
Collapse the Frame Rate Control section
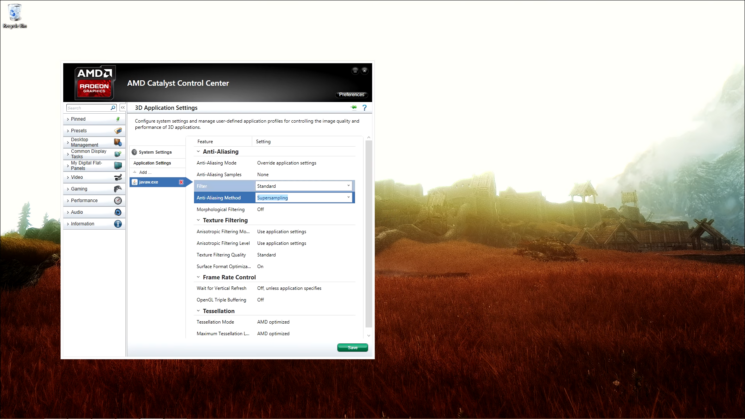(x=198, y=277)
